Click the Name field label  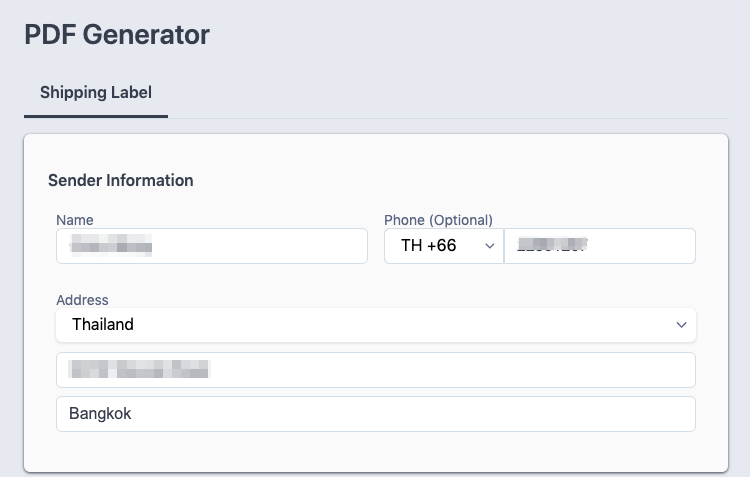point(75,220)
